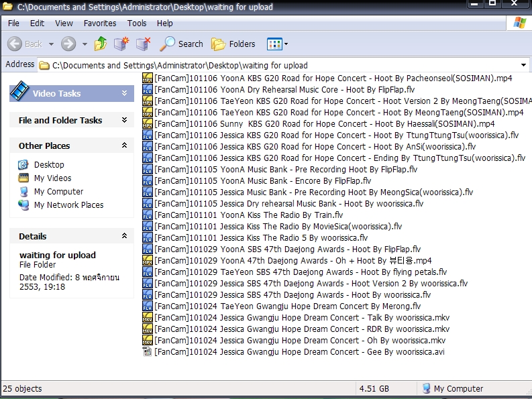Open the Back history dropdown arrow

tap(51, 44)
